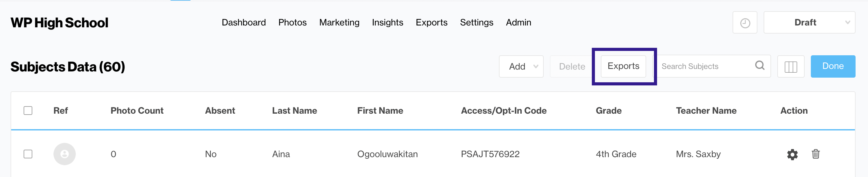Viewport: 868px width, 177px height.
Task: Expand the Draft status dropdown
Action: [x=809, y=23]
